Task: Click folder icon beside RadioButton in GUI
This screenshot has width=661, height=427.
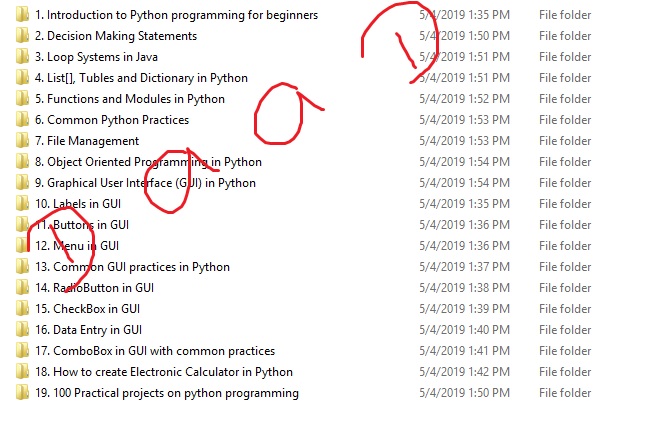Action: click(22, 288)
